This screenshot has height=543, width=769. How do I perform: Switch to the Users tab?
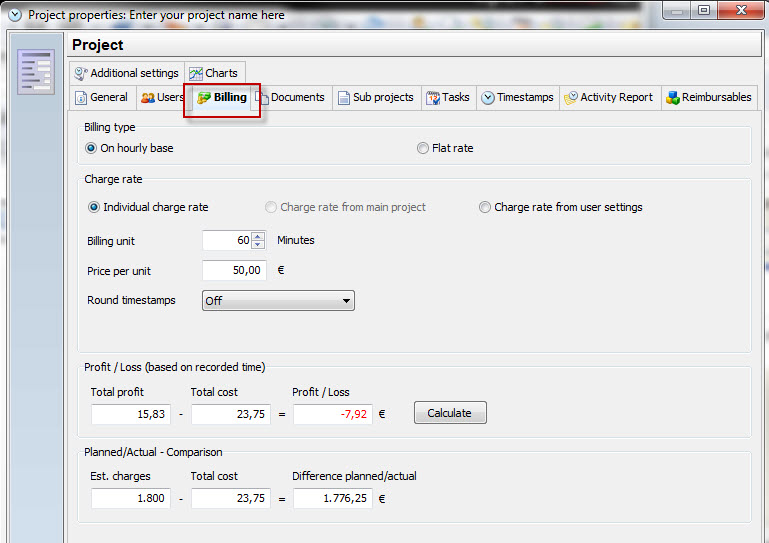click(x=162, y=98)
